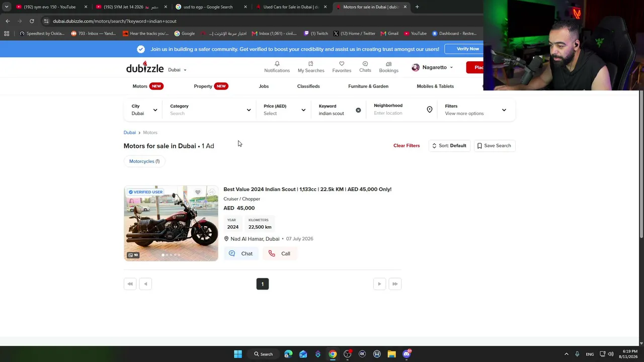Open the Jobs category menu
The height and width of the screenshot is (362, 644).
point(264,86)
